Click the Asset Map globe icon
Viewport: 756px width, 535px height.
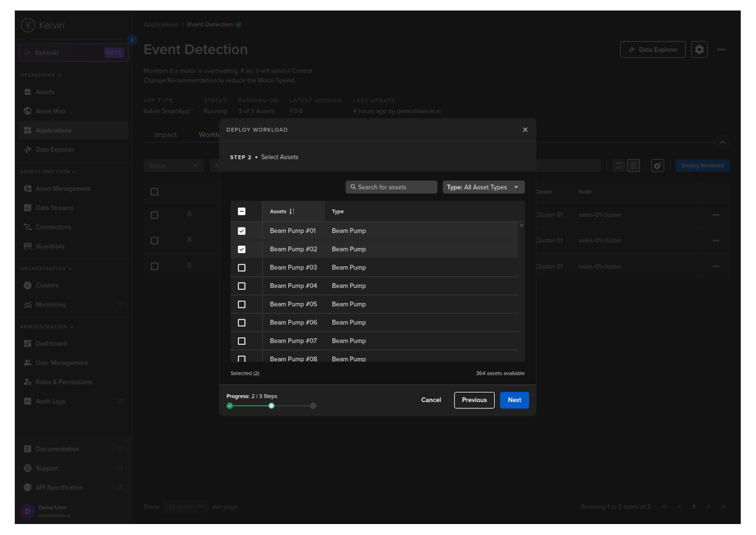[28, 111]
